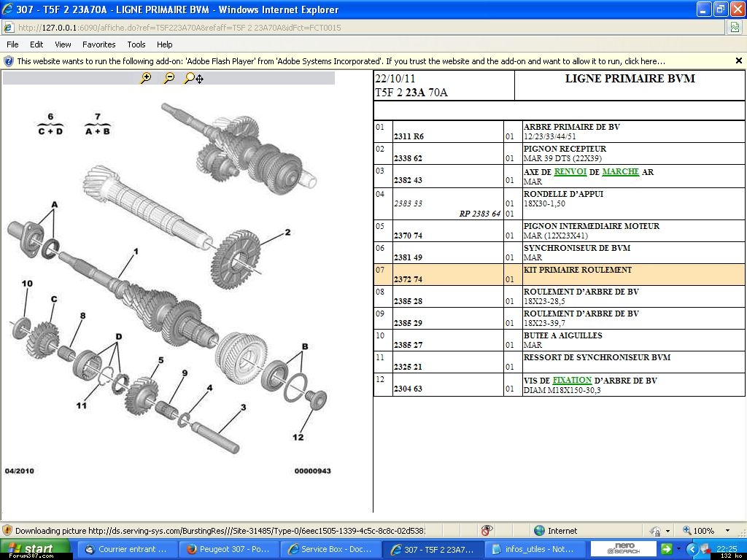Click part number 2304 63
The image size is (747, 560).
(408, 389)
